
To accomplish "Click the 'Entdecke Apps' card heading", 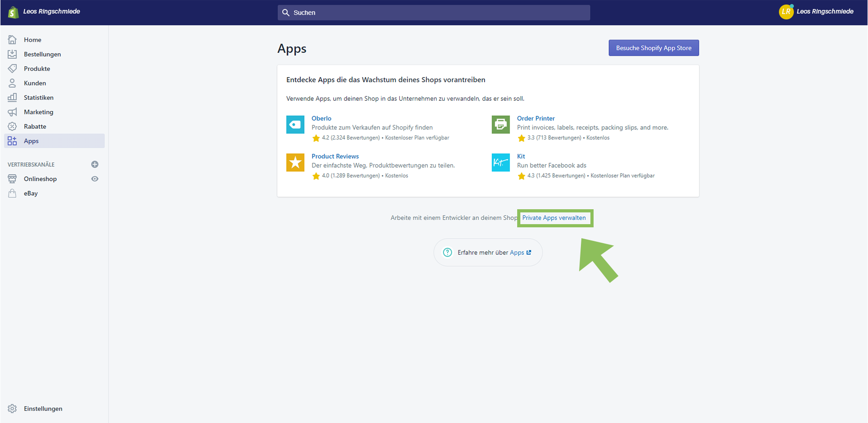I will pos(386,80).
